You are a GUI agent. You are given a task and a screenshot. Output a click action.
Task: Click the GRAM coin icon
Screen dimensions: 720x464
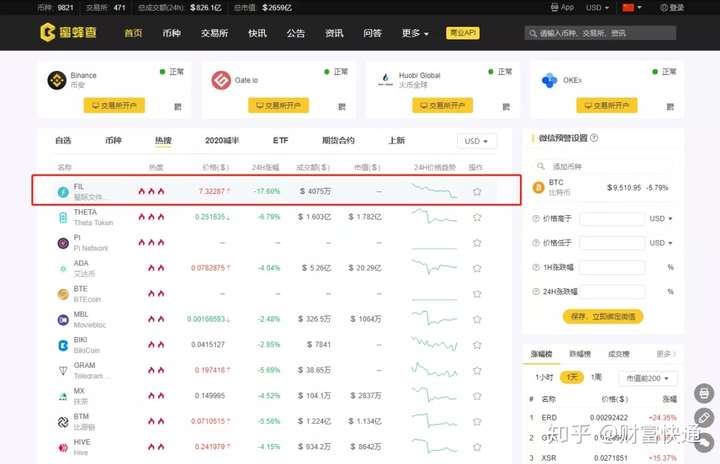[63, 371]
